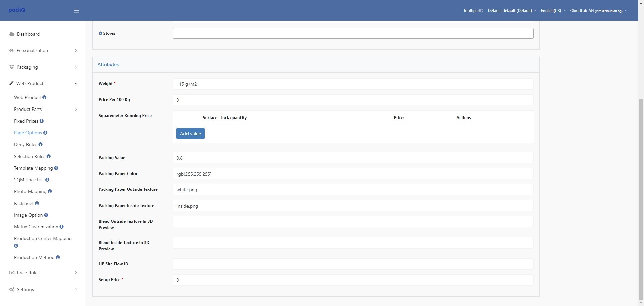Toggle the Tooltips switch
The image size is (644, 306).
[x=481, y=11]
